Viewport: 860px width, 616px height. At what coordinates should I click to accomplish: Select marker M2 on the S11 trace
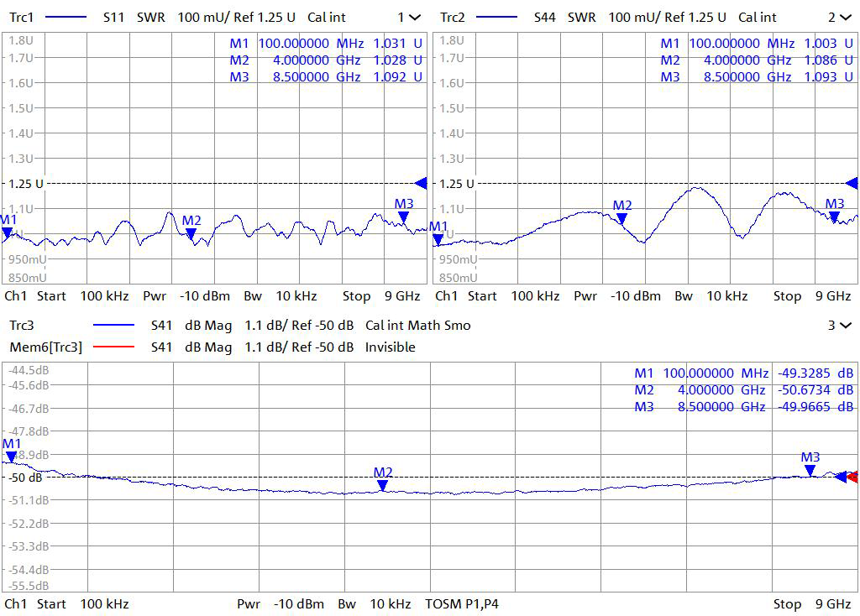pos(191,234)
